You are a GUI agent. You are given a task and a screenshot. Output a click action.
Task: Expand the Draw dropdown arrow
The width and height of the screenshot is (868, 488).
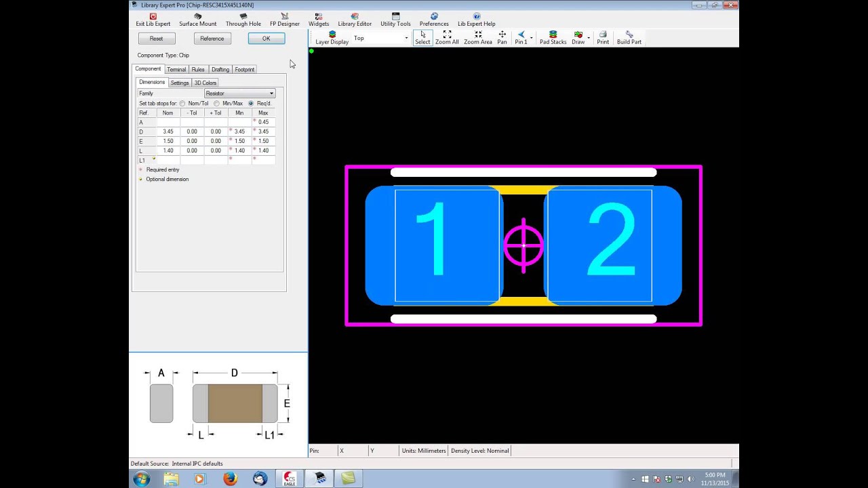pyautogui.click(x=588, y=37)
